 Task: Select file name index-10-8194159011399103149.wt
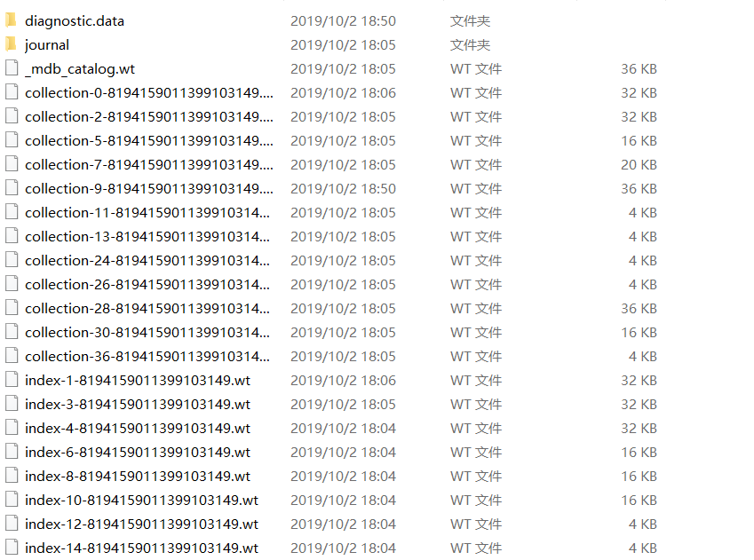pos(141,501)
